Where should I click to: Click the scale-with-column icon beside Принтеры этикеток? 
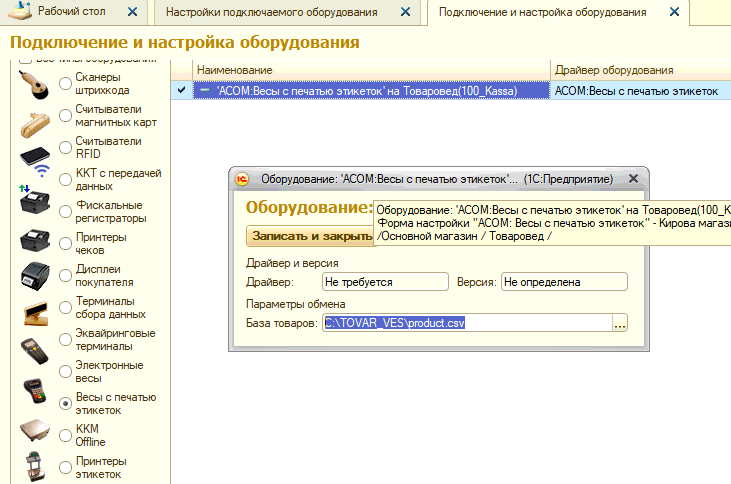coord(35,466)
